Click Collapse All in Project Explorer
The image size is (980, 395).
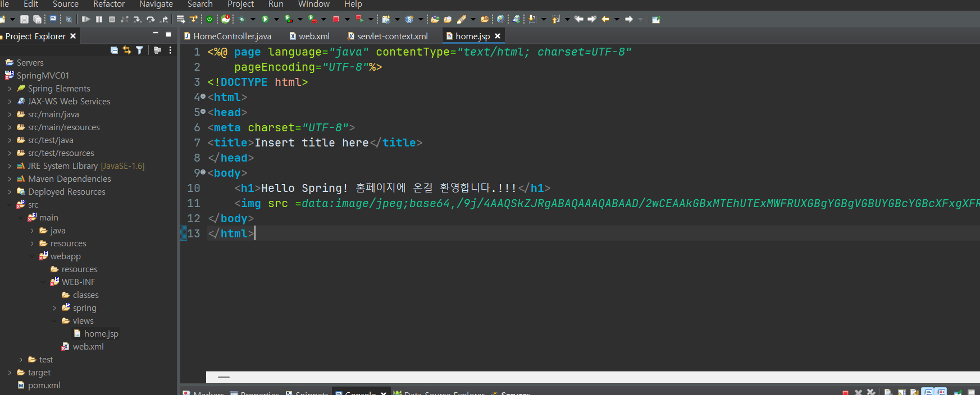click(x=114, y=50)
